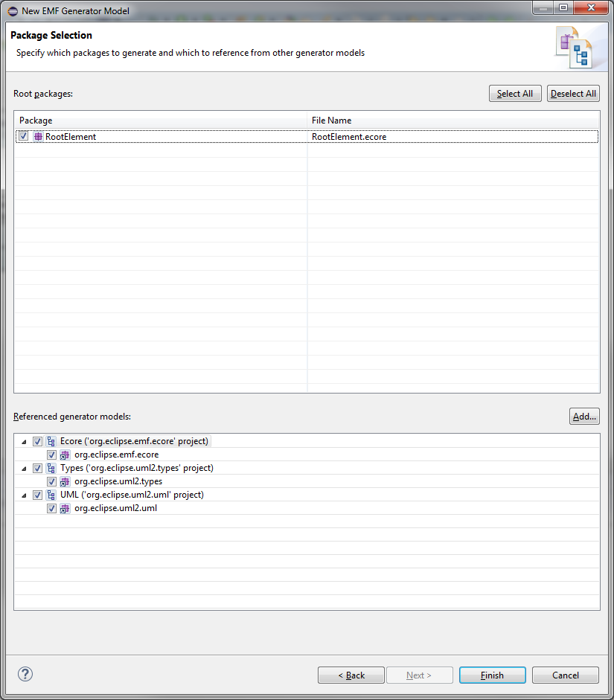614x700 pixels.
Task: Uncheck the UML generator model checkbox
Action: (37, 495)
